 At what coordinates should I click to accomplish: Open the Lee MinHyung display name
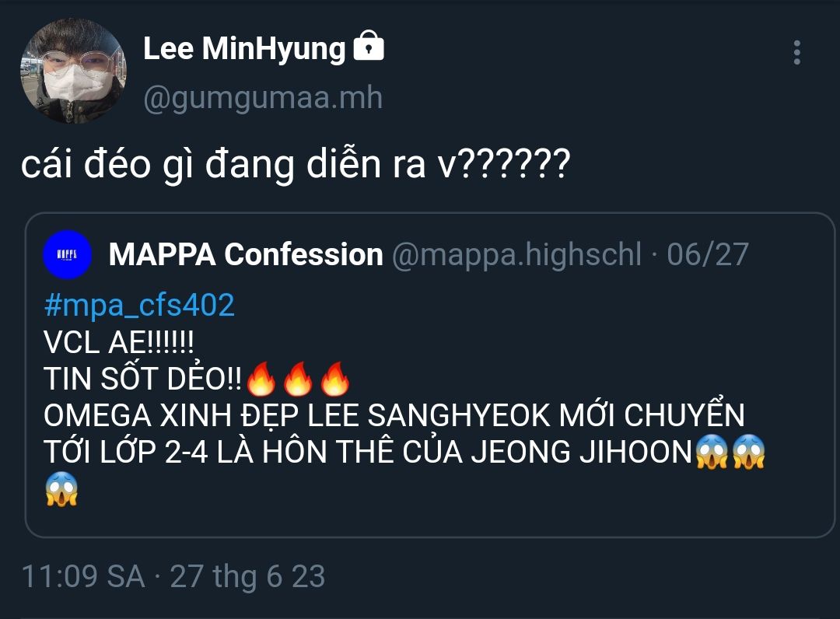244,50
